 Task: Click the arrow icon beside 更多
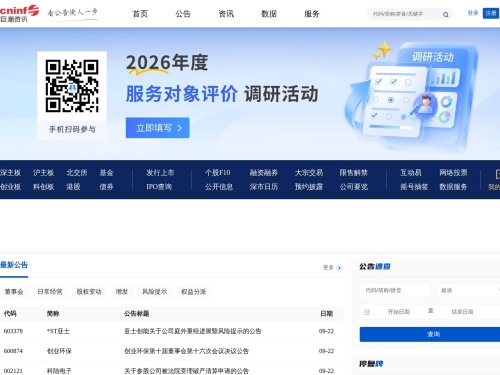[x=339, y=268]
